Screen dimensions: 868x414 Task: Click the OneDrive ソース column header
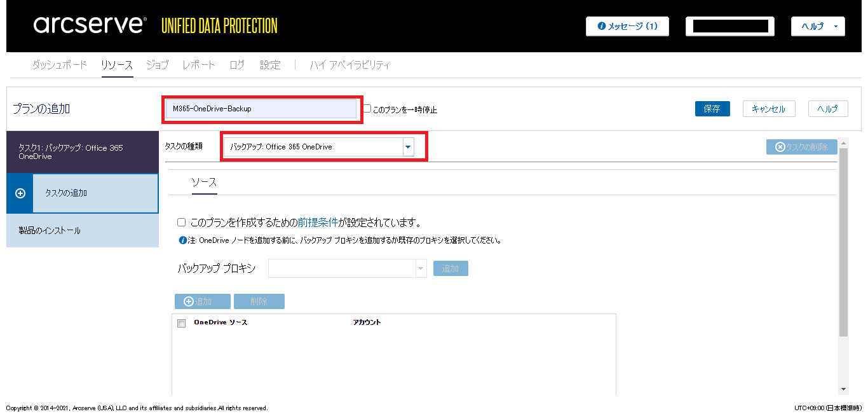[220, 322]
